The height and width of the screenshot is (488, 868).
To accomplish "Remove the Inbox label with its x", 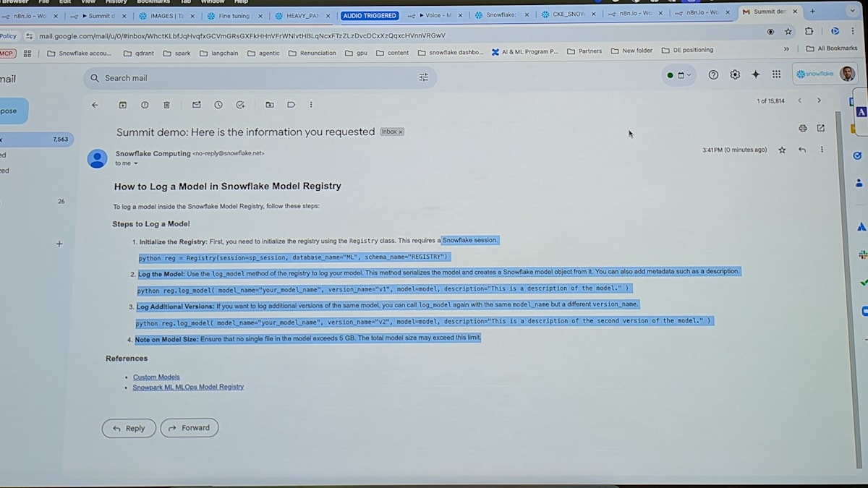I will 401,132.
